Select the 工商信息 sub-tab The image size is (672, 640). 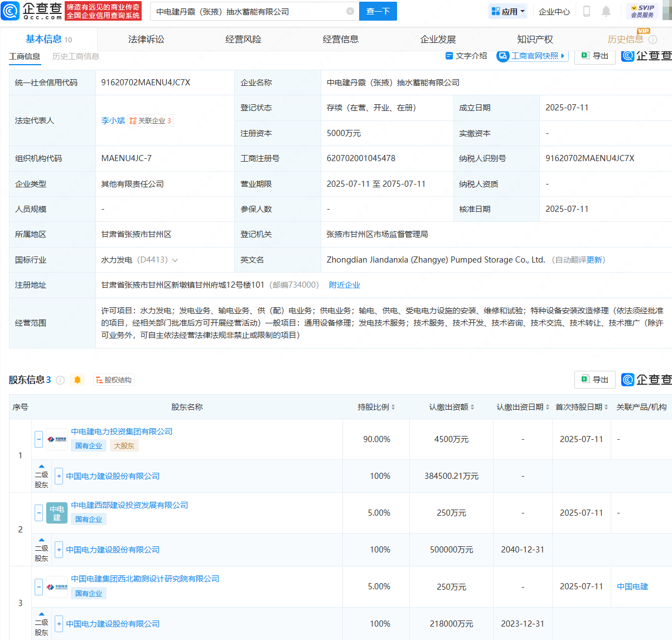[25, 56]
